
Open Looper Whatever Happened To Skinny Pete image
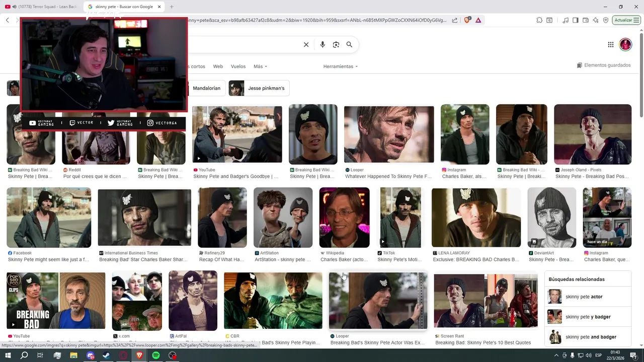tap(389, 134)
